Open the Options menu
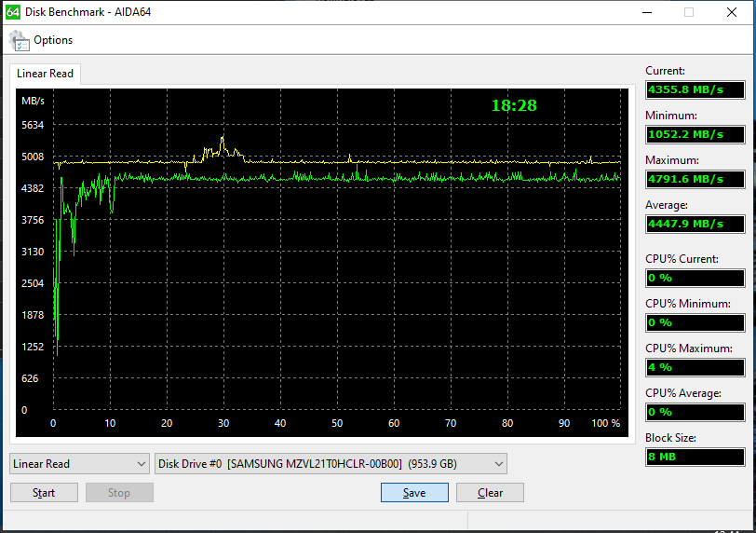Viewport: 756px width, 533px height. 53,40
